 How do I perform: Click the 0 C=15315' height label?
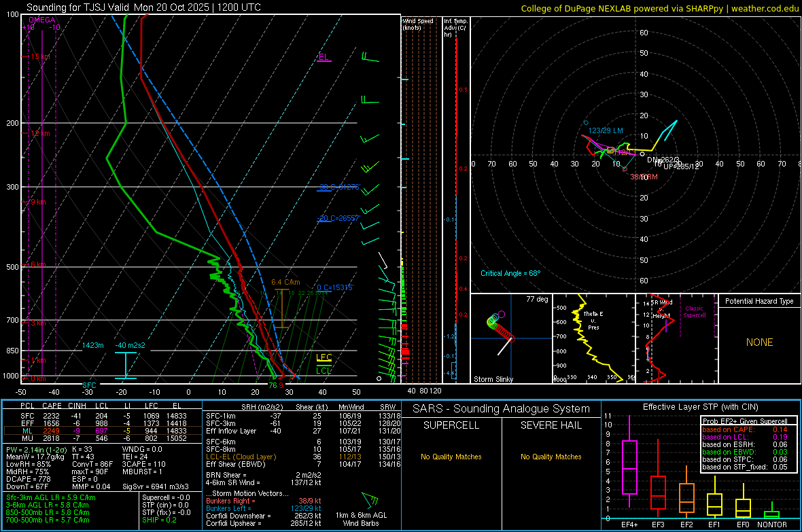point(335,287)
